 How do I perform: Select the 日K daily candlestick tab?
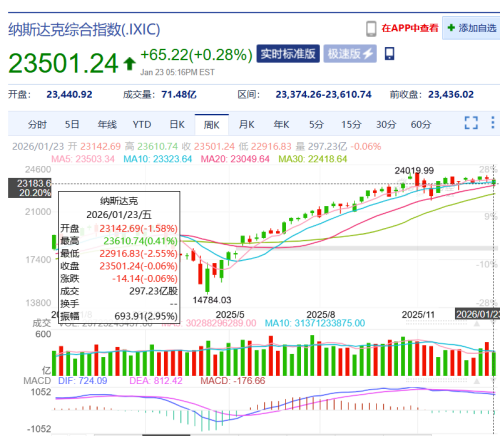[x=177, y=125]
